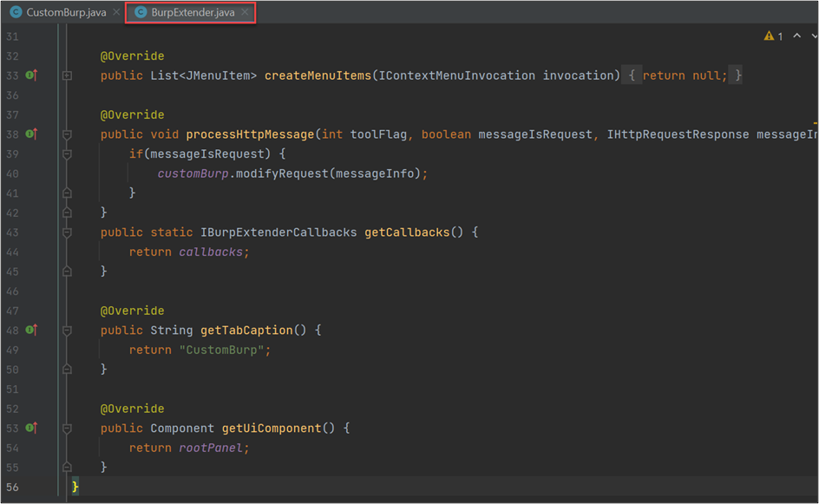Screen dimensions: 819x504
Task: Click line number 56 in the gutter
Action: [11, 488]
